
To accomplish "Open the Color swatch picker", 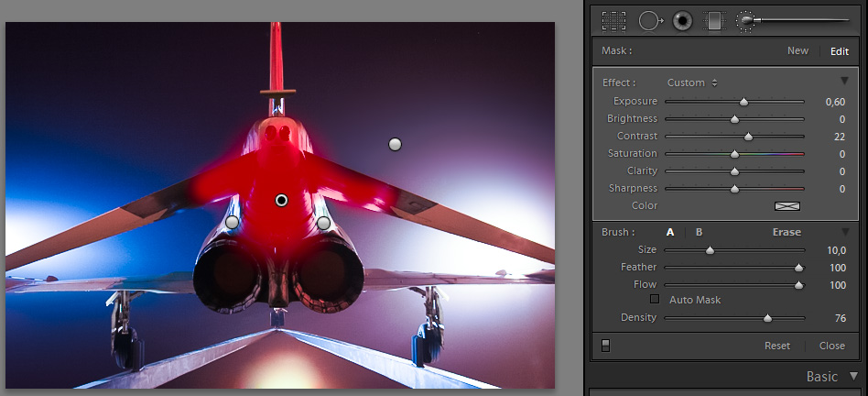I will (787, 206).
